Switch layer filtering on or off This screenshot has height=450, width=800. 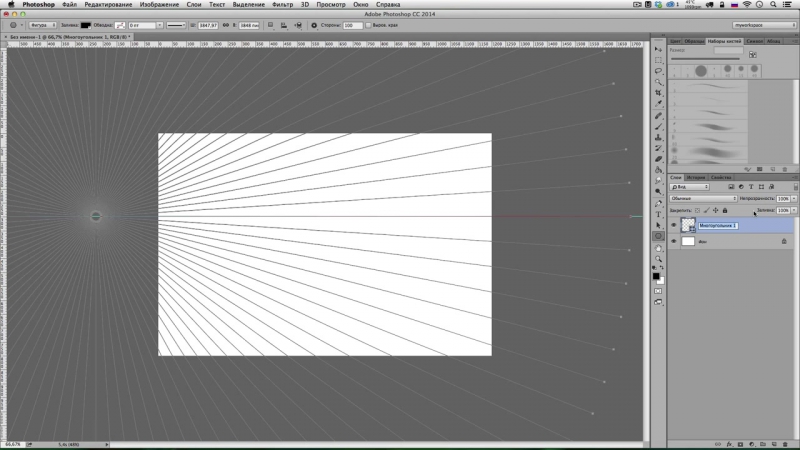pos(795,187)
